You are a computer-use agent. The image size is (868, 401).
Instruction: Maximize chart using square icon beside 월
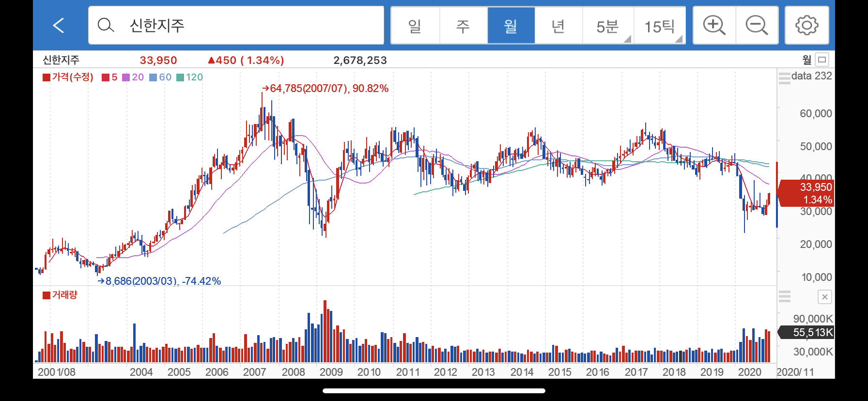pyautogui.click(x=822, y=60)
